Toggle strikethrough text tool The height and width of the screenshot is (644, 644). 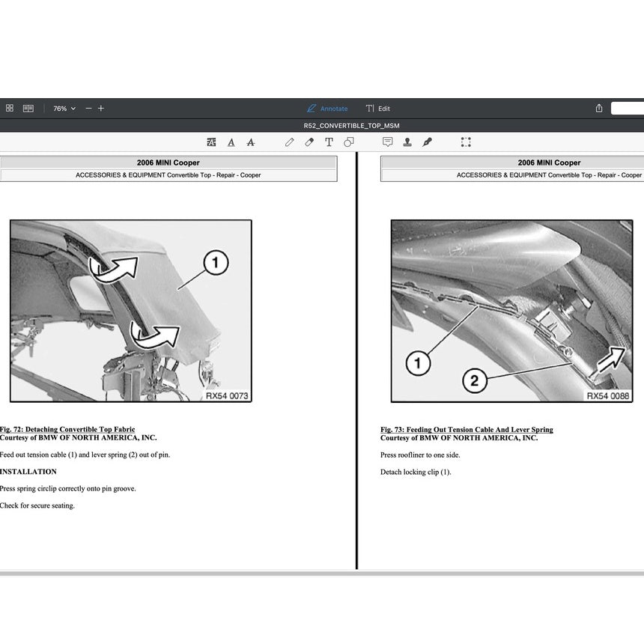click(251, 142)
